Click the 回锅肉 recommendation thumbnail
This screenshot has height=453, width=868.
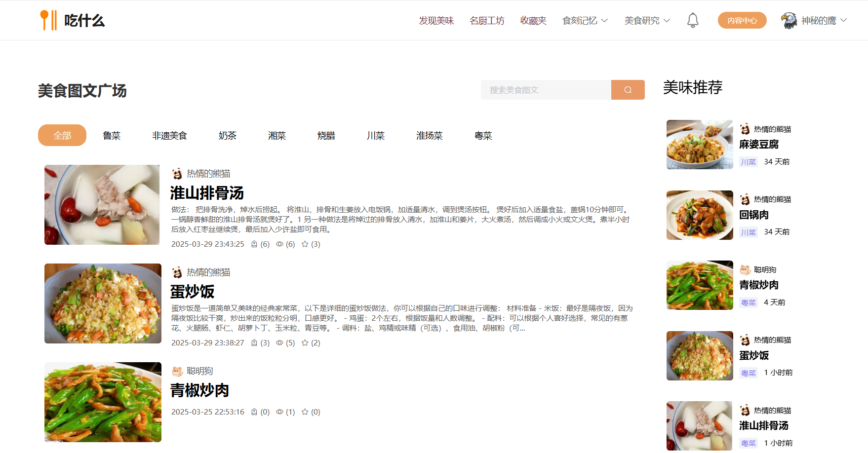(x=700, y=215)
